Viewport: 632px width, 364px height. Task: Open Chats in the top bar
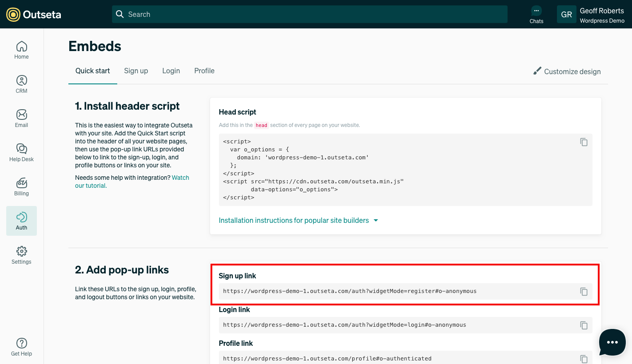pyautogui.click(x=537, y=15)
